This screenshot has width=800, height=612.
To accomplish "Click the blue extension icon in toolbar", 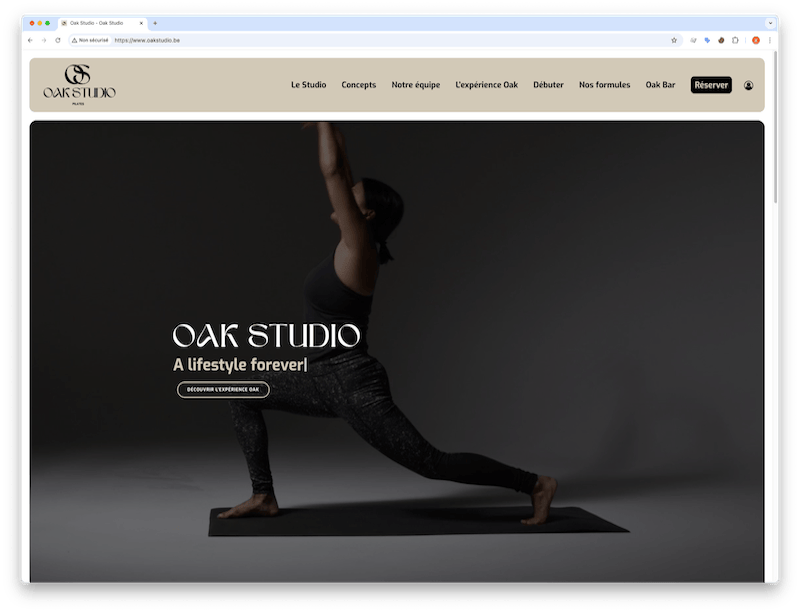I will pyautogui.click(x=706, y=42).
